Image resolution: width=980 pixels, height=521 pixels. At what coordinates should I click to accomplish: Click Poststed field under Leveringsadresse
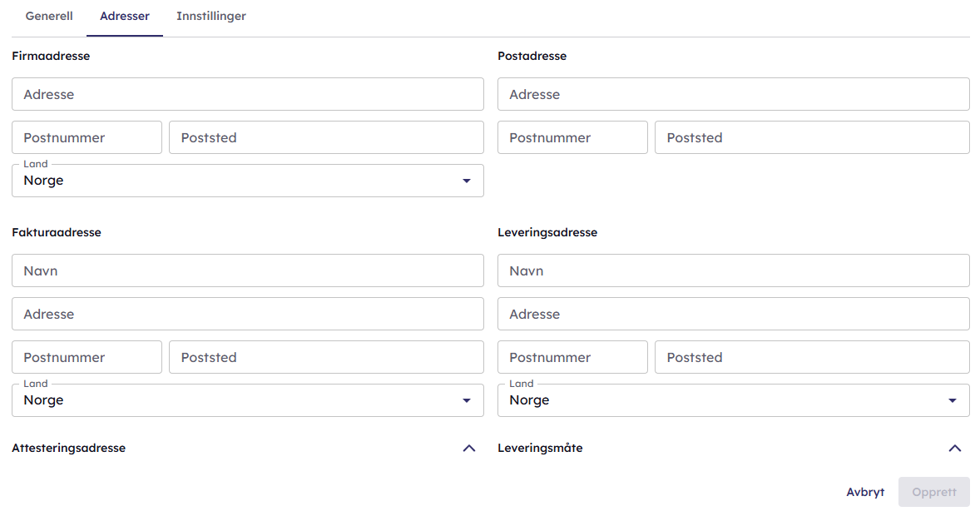coord(812,357)
